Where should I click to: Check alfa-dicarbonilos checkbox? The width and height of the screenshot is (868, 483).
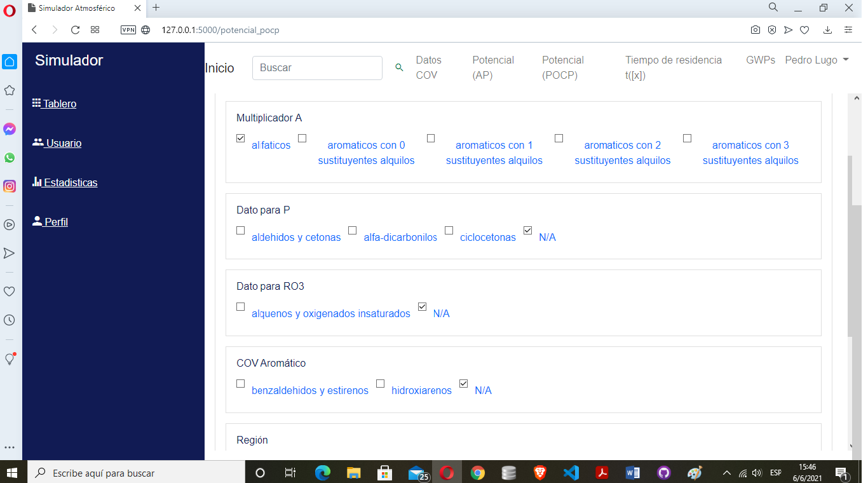coord(353,230)
